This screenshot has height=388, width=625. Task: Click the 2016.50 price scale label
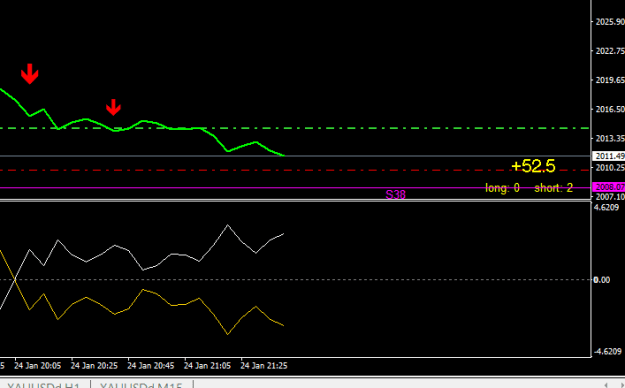(x=610, y=109)
